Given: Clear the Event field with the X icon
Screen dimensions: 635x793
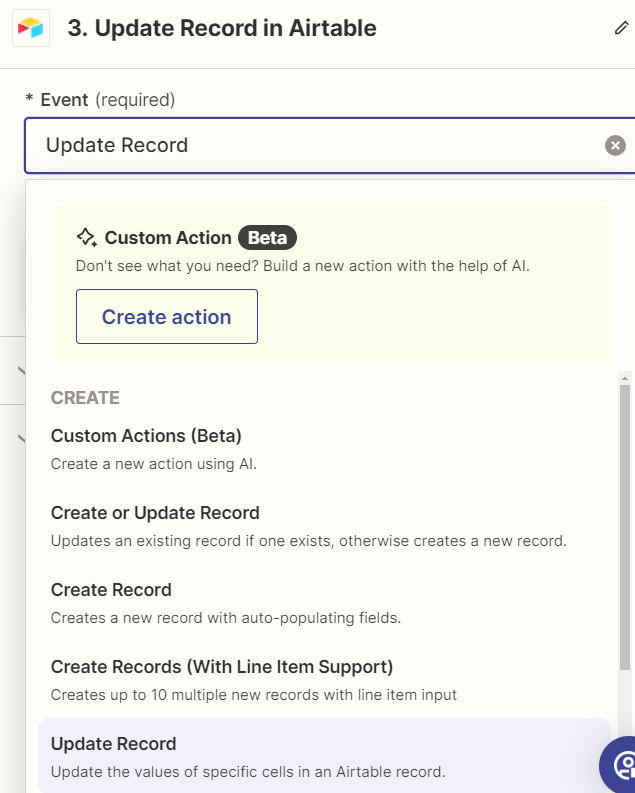Looking at the screenshot, I should click(x=615, y=146).
